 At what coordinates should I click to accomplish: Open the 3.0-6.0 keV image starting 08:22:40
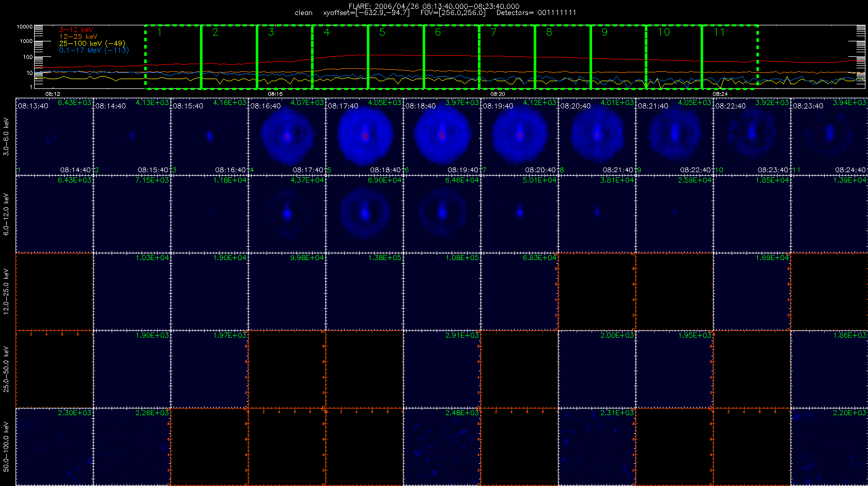(752, 136)
